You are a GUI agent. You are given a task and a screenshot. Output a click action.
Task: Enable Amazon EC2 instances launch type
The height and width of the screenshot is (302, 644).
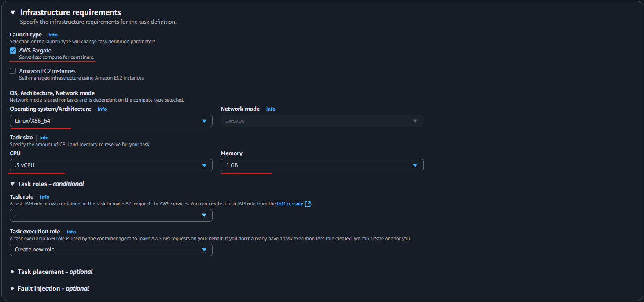point(13,71)
